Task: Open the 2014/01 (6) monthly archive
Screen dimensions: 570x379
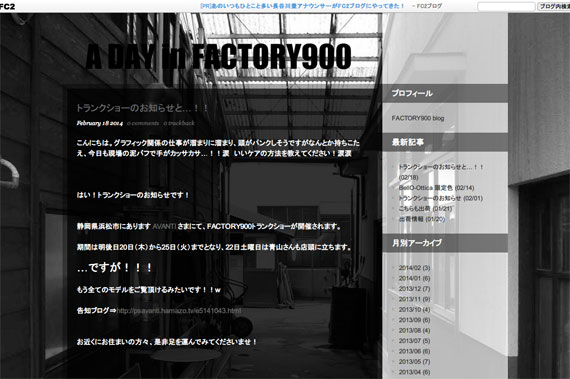Action: (414, 278)
